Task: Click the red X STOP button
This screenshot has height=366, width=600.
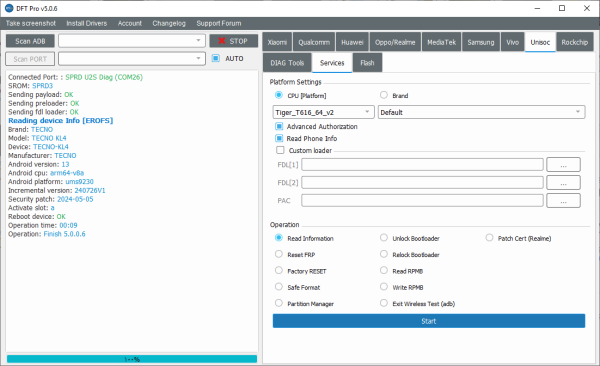Action: (x=233, y=41)
